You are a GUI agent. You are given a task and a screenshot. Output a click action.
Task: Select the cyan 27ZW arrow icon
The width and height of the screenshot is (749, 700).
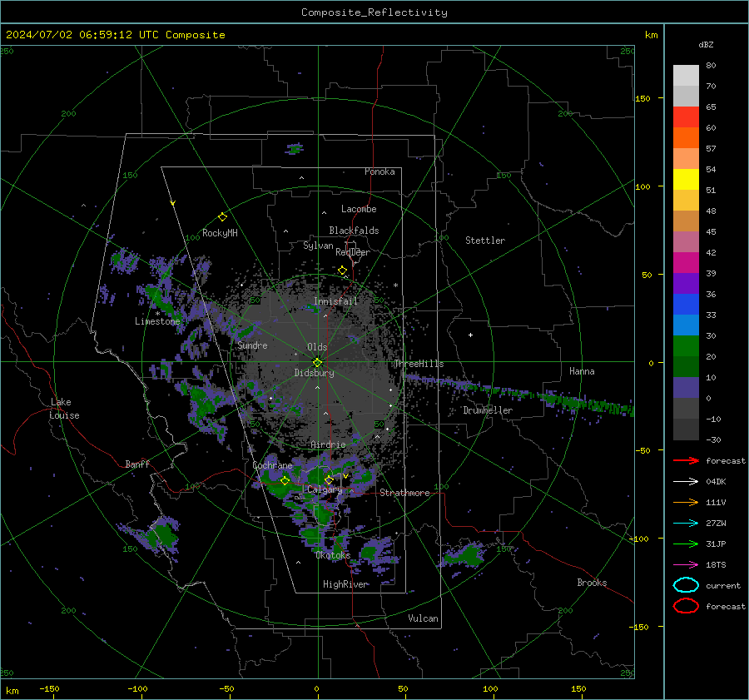point(686,524)
